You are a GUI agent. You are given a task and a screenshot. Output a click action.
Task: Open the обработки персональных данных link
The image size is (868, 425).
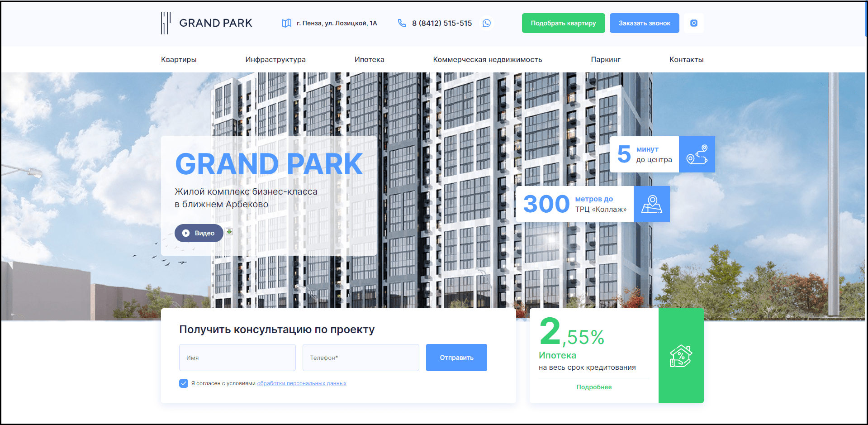pyautogui.click(x=302, y=383)
